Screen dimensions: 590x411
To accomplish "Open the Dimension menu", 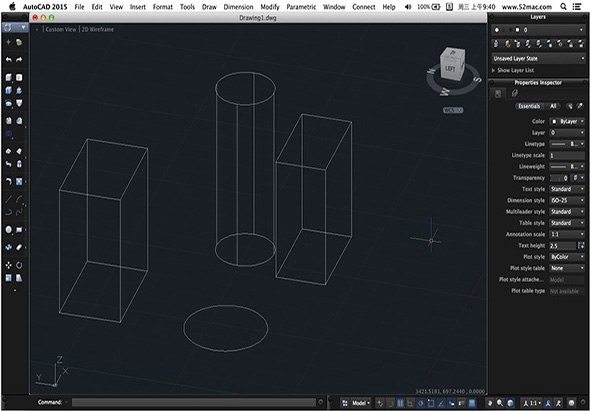I will [x=239, y=7].
